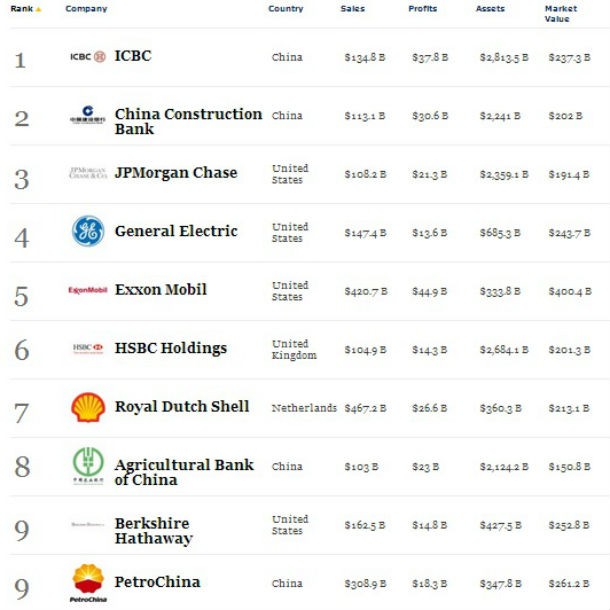Sort the list by the Rank column
The width and height of the screenshot is (610, 610).
[22, 9]
